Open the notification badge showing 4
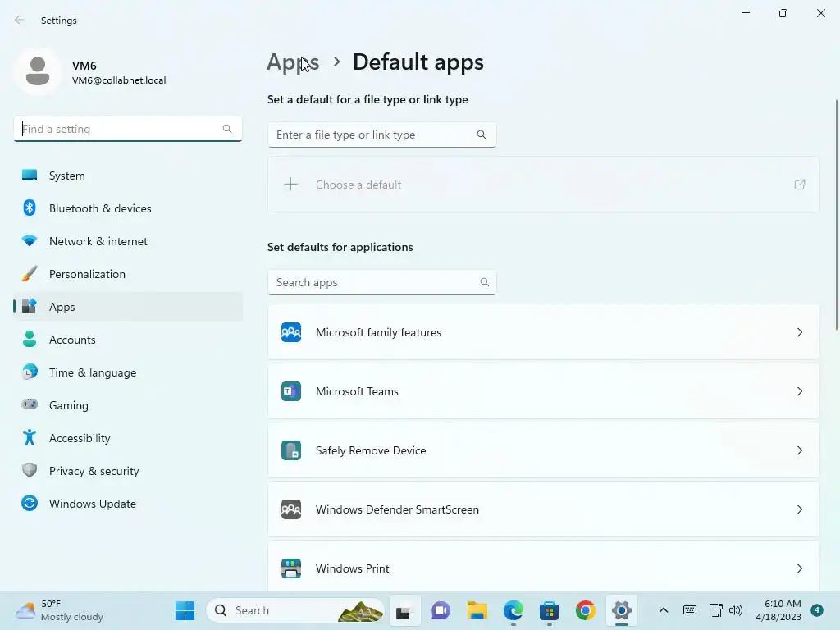The image size is (840, 630). click(816, 609)
